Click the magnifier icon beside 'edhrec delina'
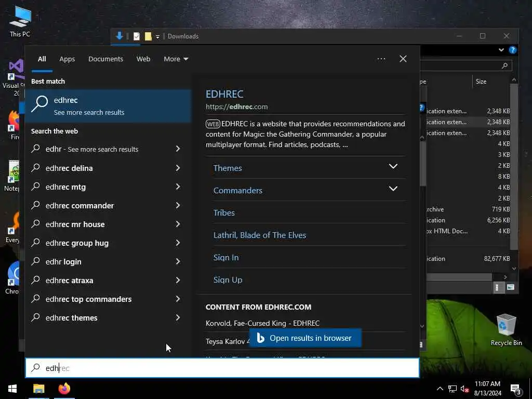532x399 pixels. coord(36,168)
